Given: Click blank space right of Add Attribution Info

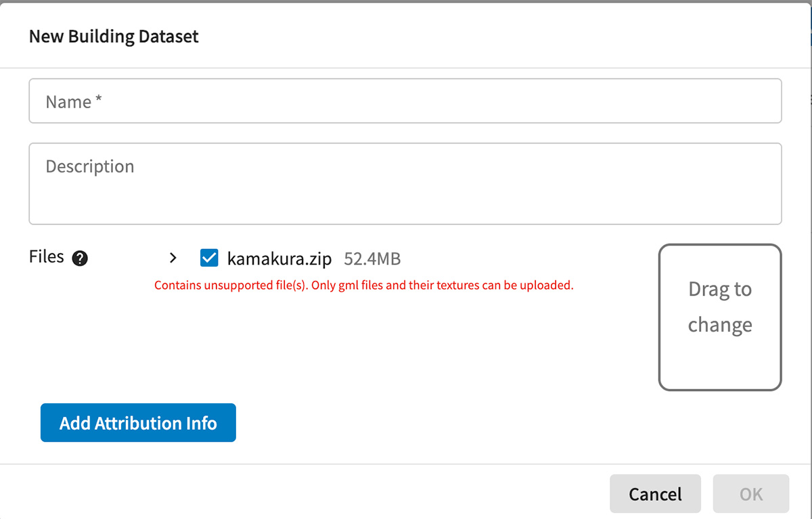Looking at the screenshot, I should 440,423.
